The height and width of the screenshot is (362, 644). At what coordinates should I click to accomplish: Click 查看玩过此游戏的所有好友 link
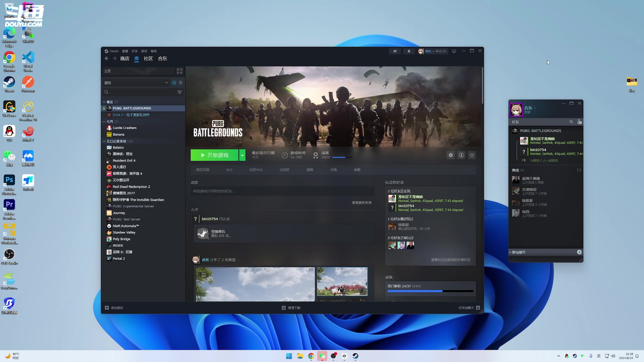pos(450,260)
